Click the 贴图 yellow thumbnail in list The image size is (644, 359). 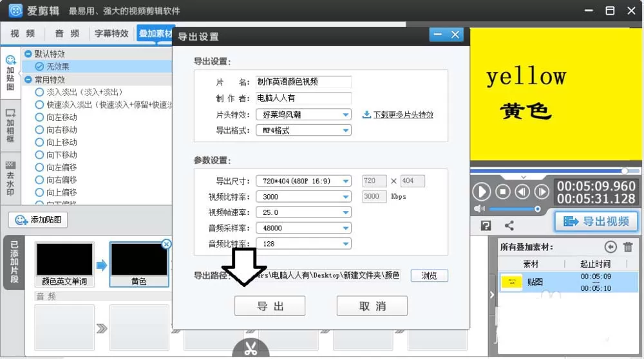pyautogui.click(x=512, y=282)
